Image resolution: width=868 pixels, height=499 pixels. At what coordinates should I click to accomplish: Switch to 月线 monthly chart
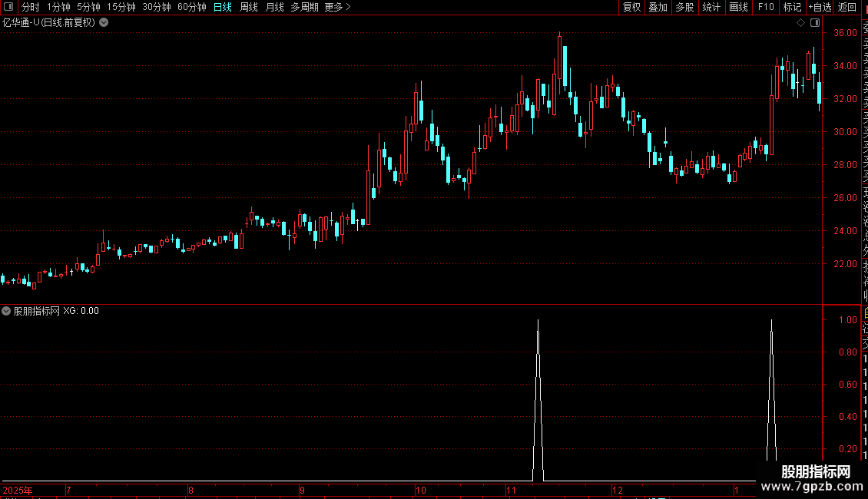pyautogui.click(x=274, y=7)
